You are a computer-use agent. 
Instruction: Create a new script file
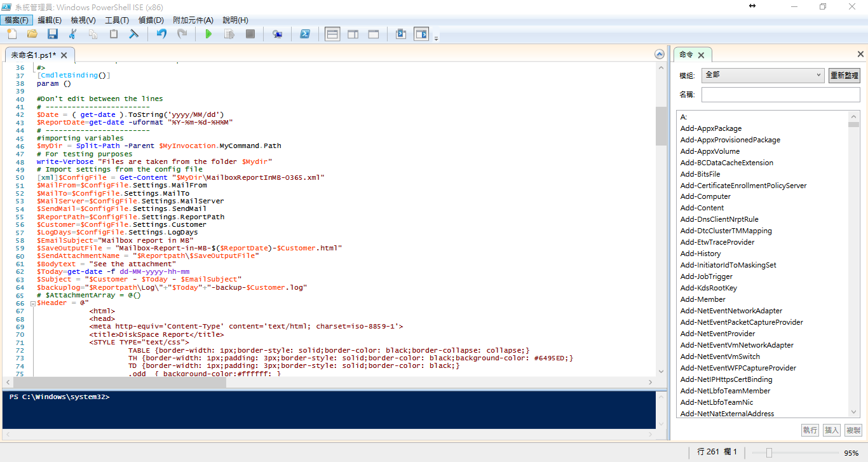tap(11, 34)
